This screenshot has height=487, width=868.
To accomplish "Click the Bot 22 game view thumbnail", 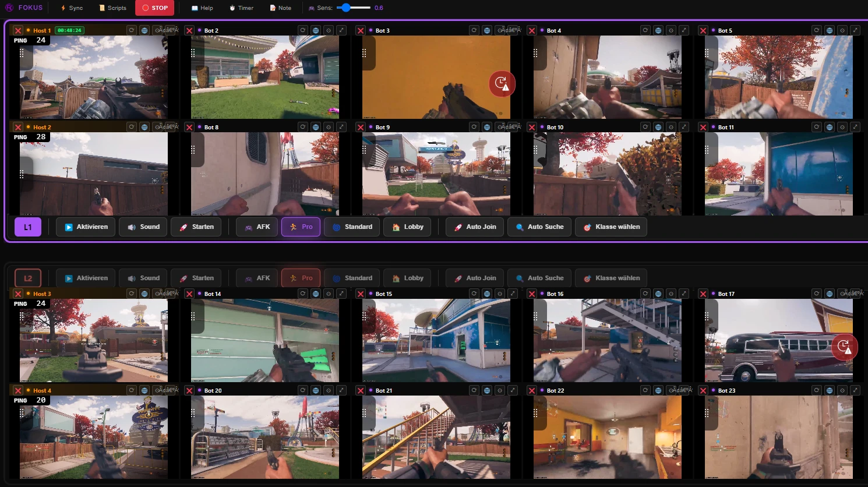I will [608, 437].
